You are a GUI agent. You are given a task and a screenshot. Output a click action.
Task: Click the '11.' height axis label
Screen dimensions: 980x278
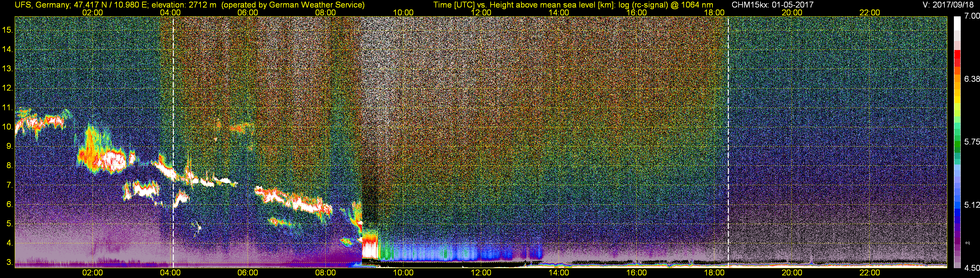[x=8, y=107]
